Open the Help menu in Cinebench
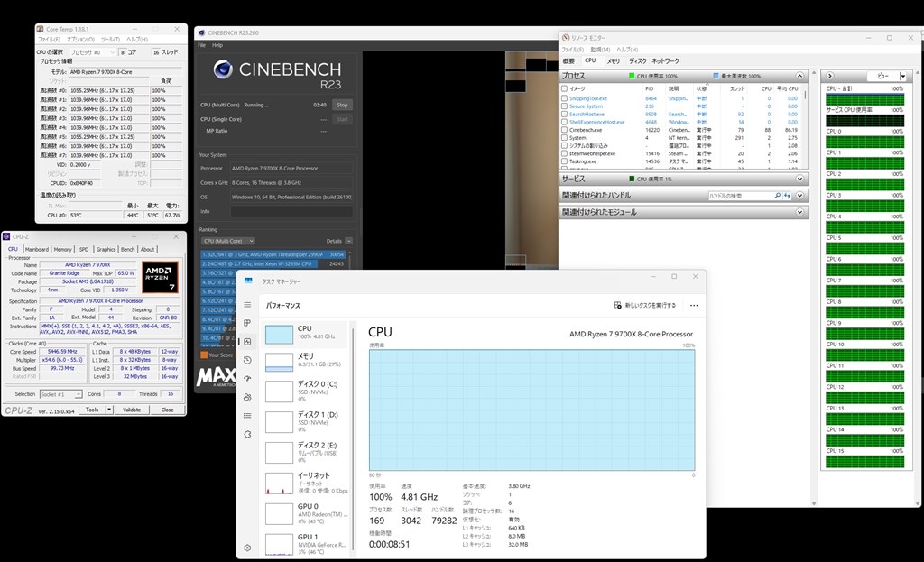The image size is (924, 562). pos(217,45)
